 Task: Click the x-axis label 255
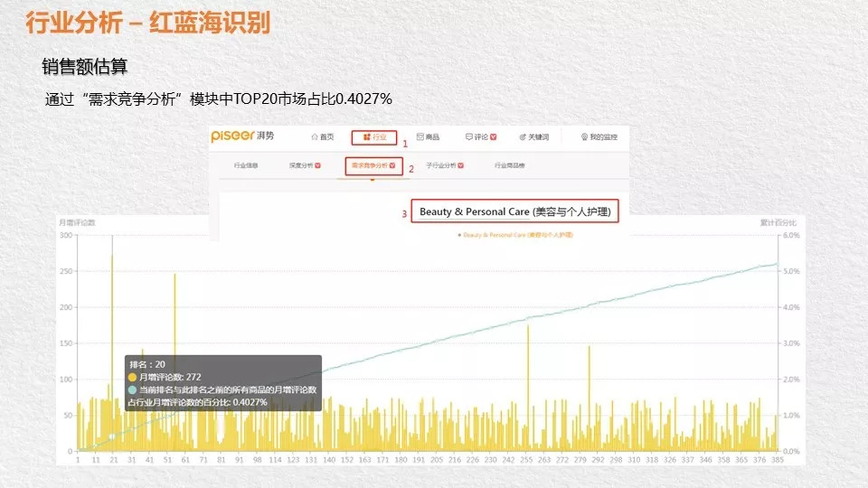click(x=526, y=460)
